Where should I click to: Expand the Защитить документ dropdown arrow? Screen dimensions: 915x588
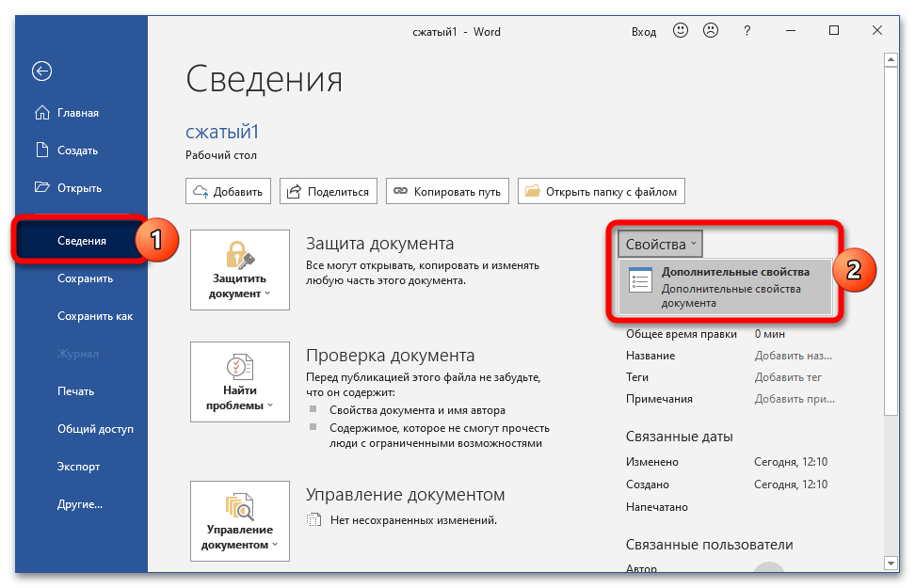coord(268,293)
